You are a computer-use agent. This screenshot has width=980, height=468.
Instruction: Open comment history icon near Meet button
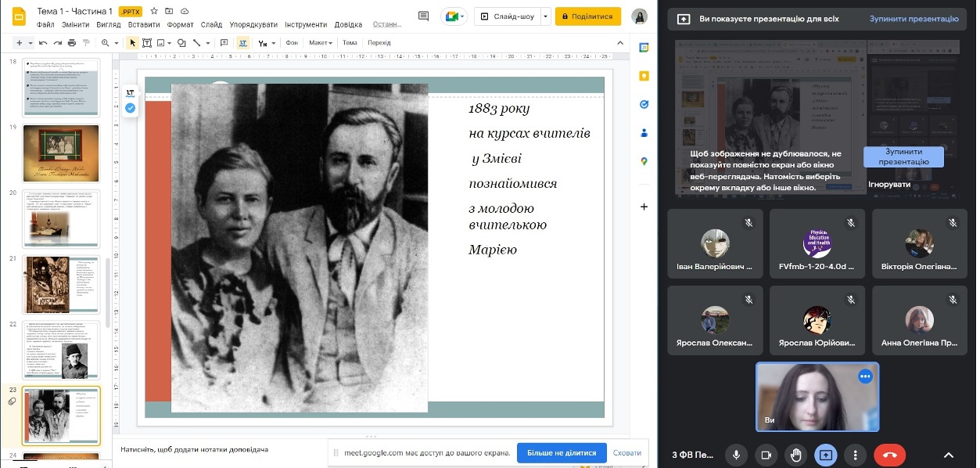click(423, 16)
